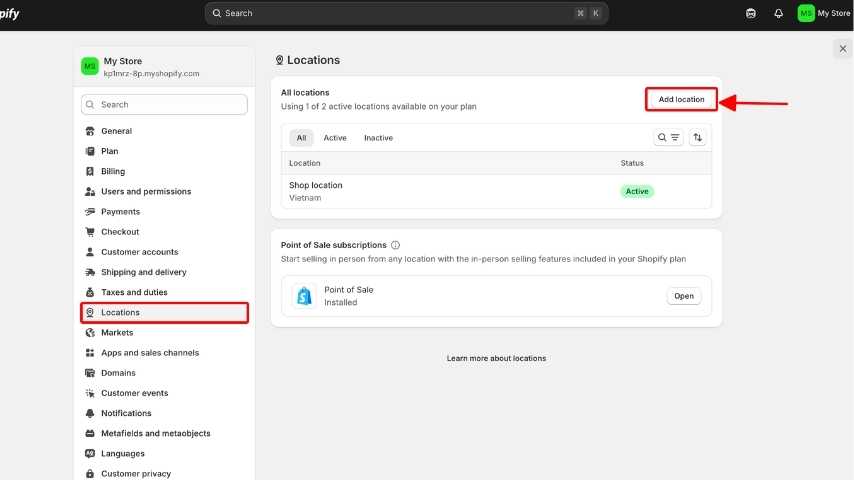
Task: Focus the top global search bar
Action: (406, 13)
